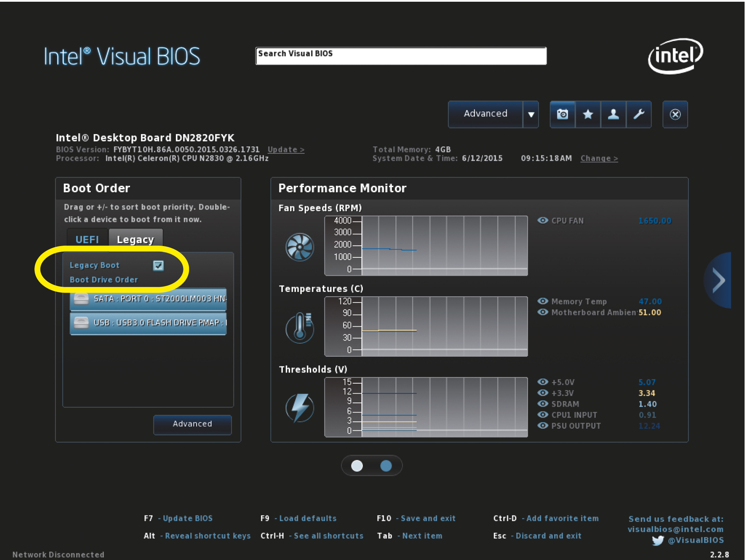
Task: Hide the PSU OUTPUT graph line
Action: click(543, 426)
